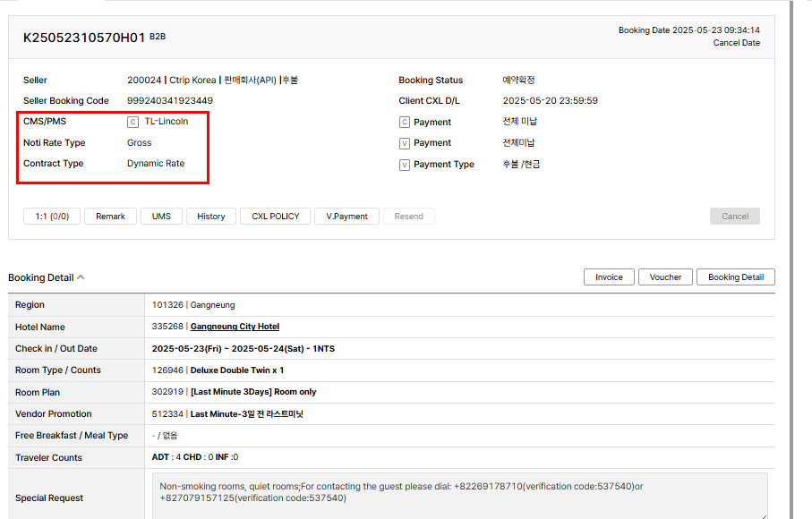Collapse the Booking Detail section chevron
Viewport: 812px width, 519px height.
pyautogui.click(x=81, y=277)
